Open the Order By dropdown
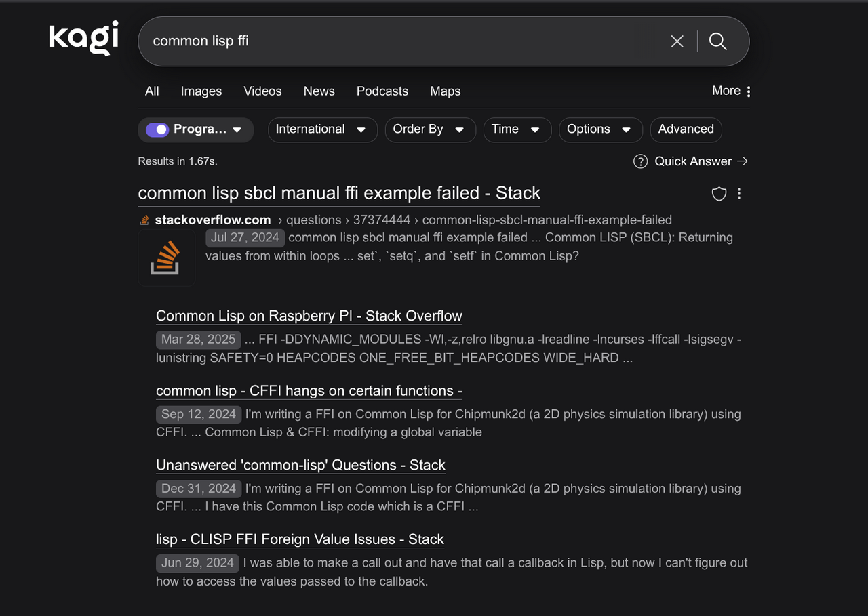868x616 pixels. [x=430, y=129]
